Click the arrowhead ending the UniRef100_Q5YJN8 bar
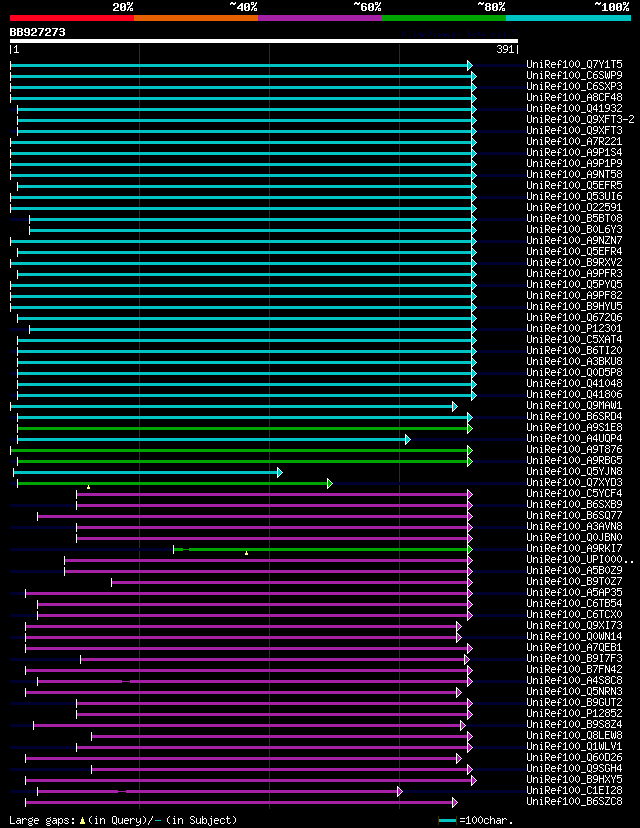This screenshot has height=828, width=640. 280,473
